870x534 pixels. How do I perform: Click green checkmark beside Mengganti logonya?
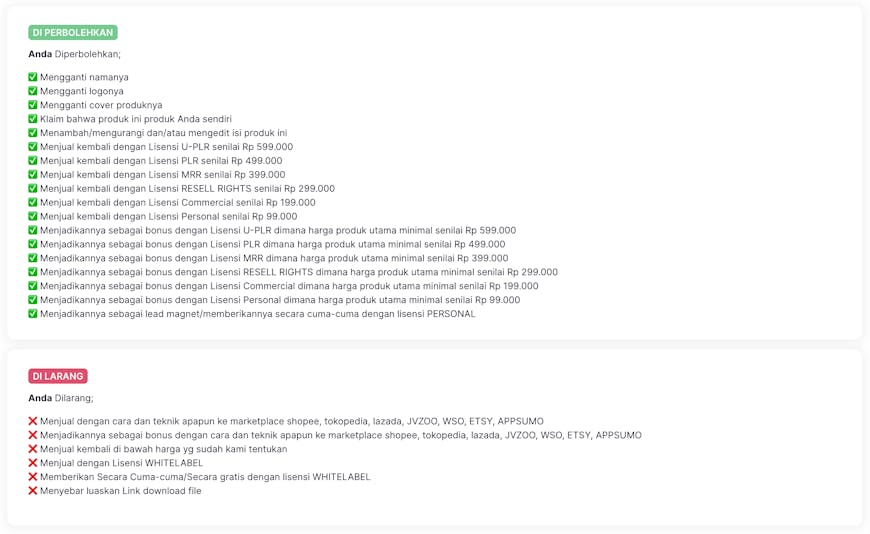point(33,91)
